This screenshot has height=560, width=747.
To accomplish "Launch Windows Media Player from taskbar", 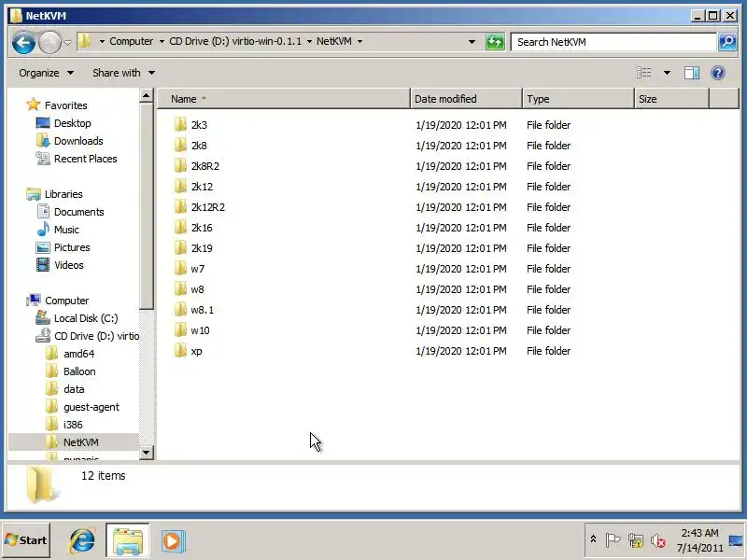I will (173, 541).
